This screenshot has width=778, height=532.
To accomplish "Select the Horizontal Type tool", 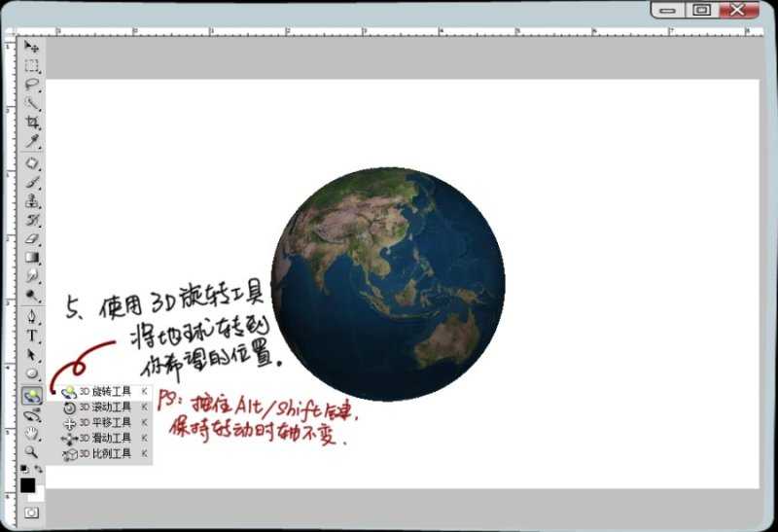I will pos(32,336).
